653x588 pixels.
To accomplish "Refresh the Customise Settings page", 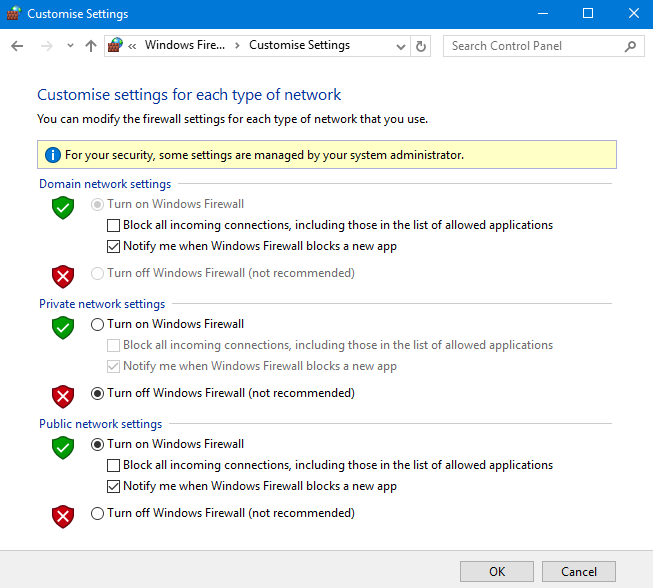I will 421,46.
